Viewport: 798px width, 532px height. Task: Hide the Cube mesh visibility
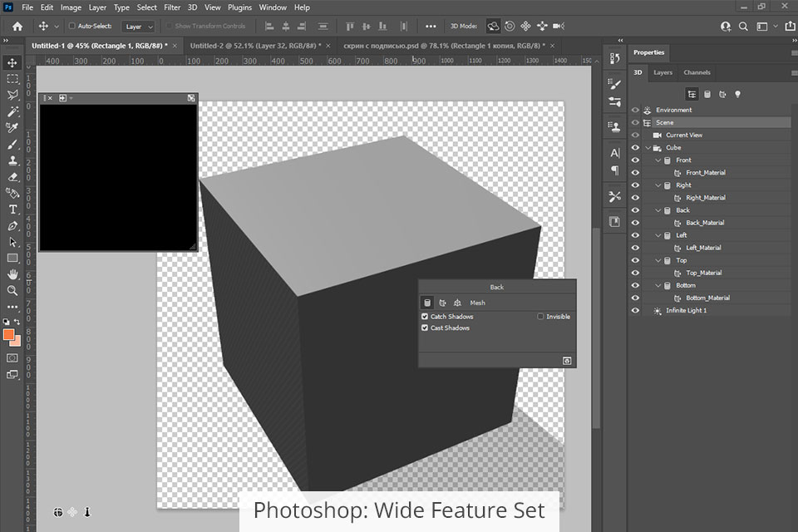tap(635, 148)
